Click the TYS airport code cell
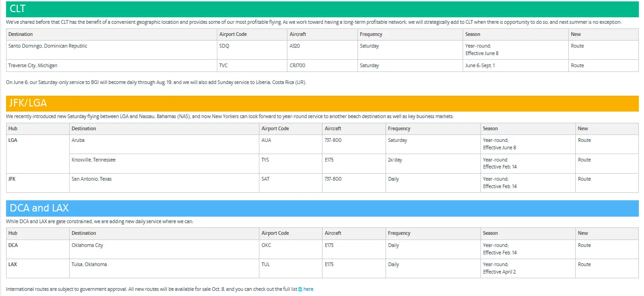The height and width of the screenshot is (296, 644). pos(265,160)
